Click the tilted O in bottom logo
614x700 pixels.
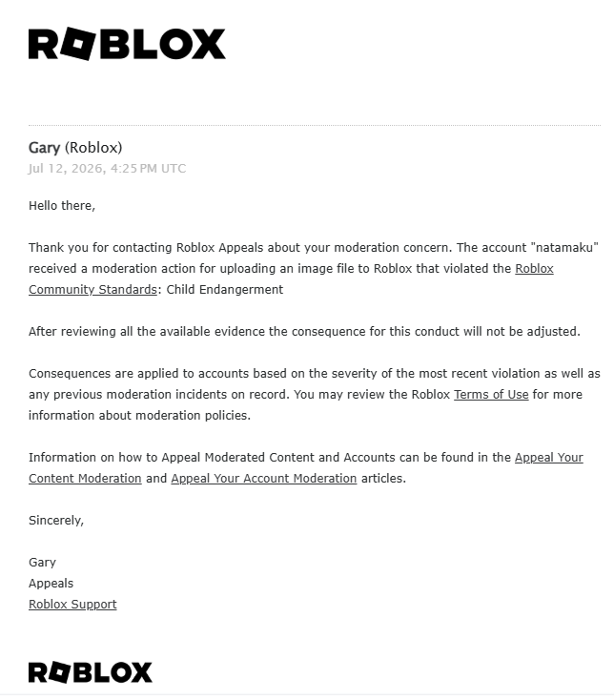click(x=59, y=672)
